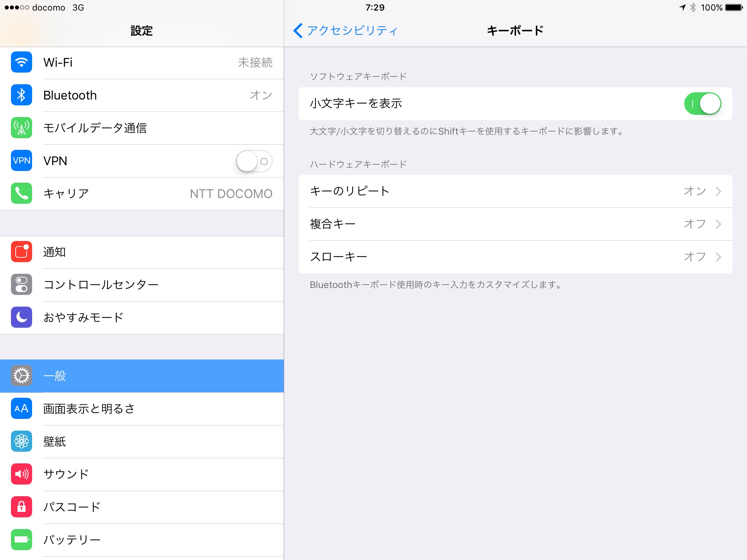747x560 pixels.
Task: Tap the battery status indicator
Action: [x=734, y=8]
